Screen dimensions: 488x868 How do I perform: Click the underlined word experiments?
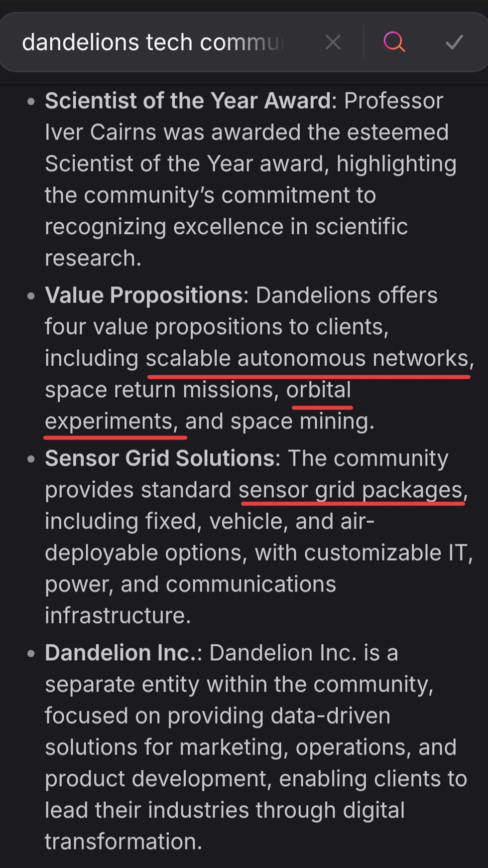(111, 422)
